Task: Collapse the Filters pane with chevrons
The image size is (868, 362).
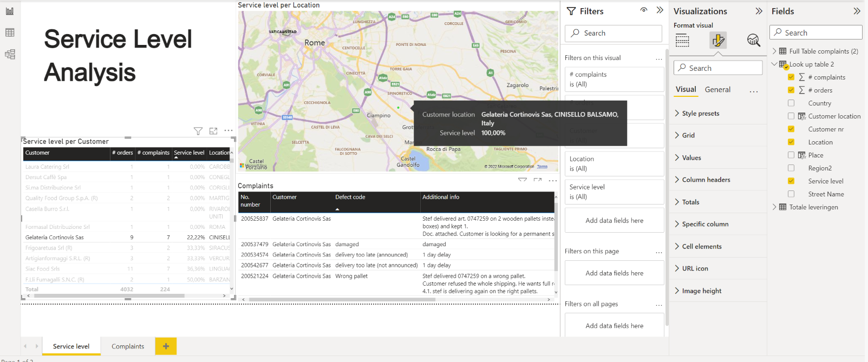Action: pos(660,10)
